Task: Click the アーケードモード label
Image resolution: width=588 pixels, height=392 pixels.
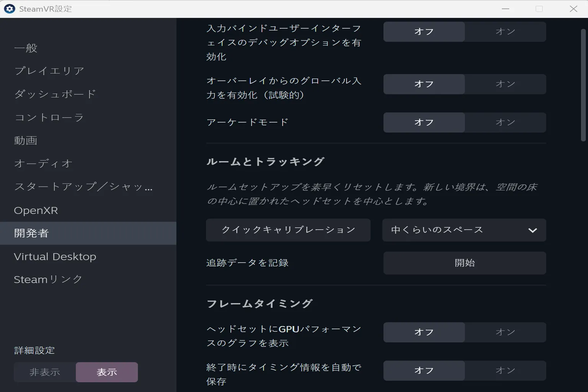Action: (x=247, y=122)
